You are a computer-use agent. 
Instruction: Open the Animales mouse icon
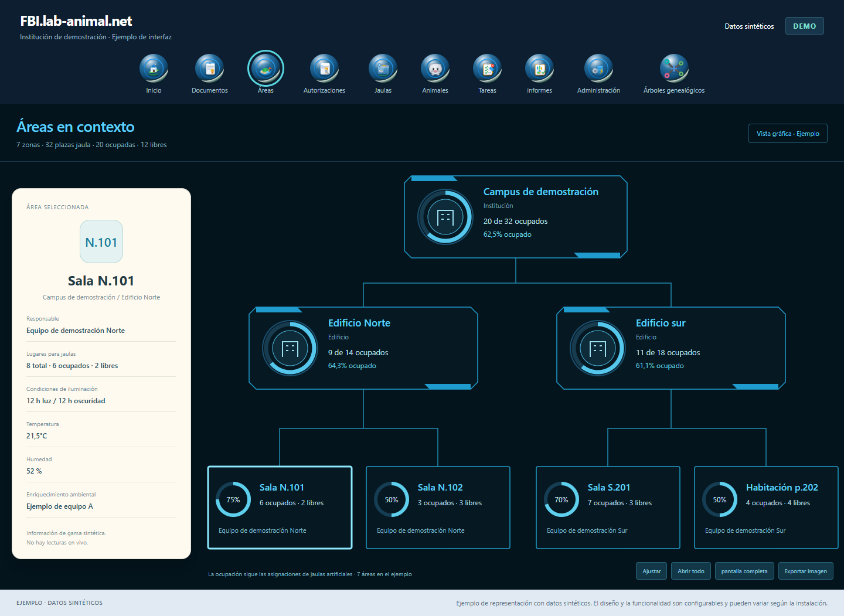pyautogui.click(x=435, y=69)
